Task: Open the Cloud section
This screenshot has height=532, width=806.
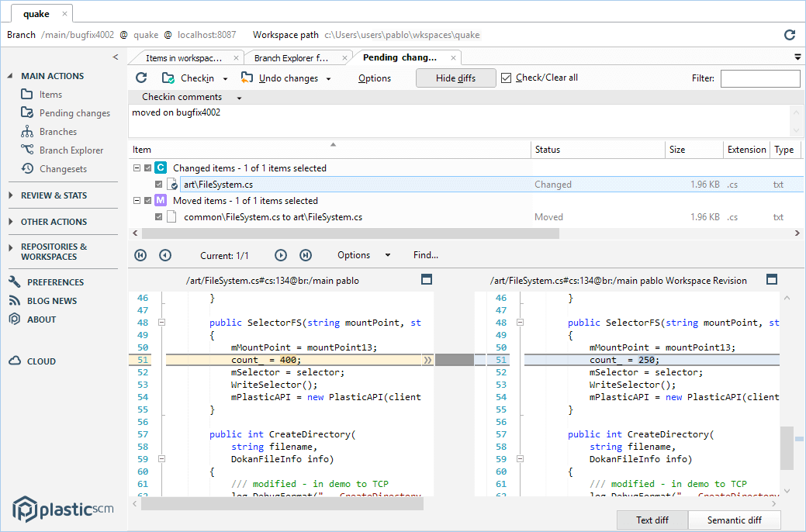Action: [41, 361]
